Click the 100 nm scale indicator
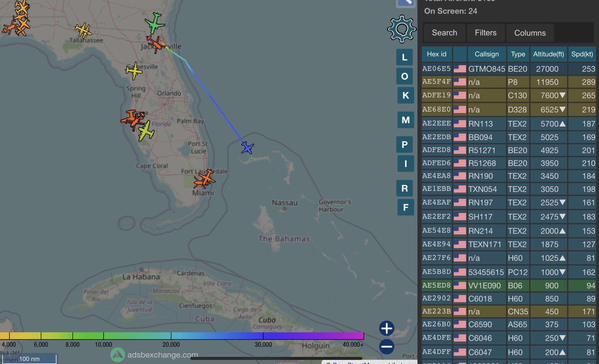This screenshot has width=599, height=364. tap(29, 359)
